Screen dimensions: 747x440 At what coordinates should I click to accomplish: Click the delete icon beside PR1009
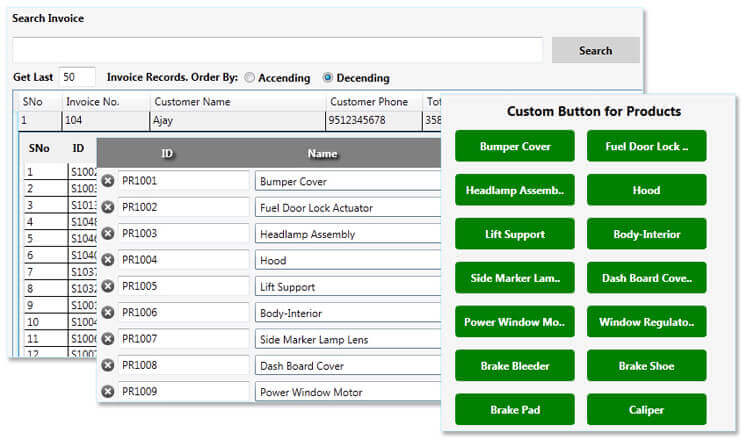tap(108, 392)
